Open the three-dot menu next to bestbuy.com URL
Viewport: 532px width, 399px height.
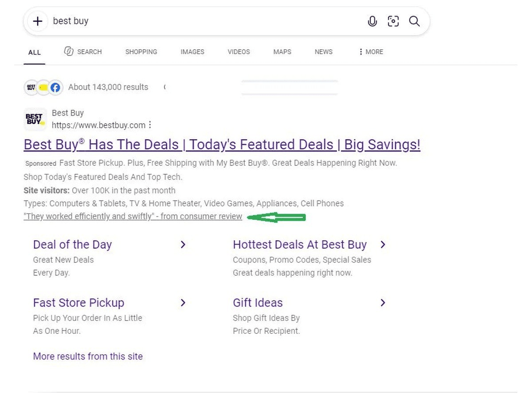(150, 125)
